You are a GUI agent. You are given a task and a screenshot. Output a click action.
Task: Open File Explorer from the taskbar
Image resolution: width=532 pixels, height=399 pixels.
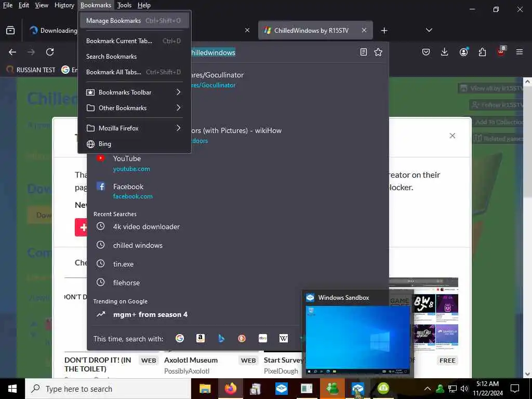[205, 389]
